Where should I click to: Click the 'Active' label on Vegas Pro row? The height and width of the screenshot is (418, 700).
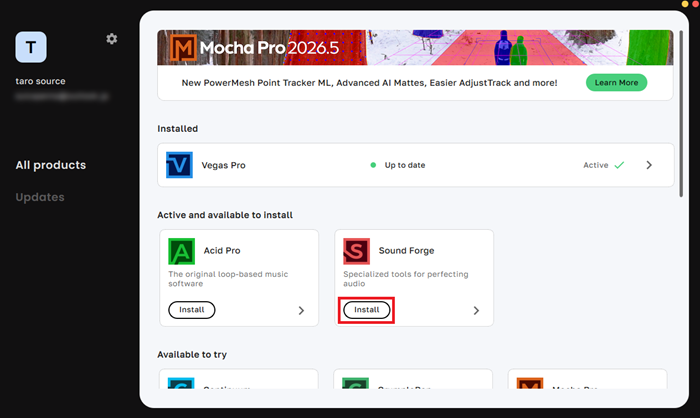coord(596,165)
